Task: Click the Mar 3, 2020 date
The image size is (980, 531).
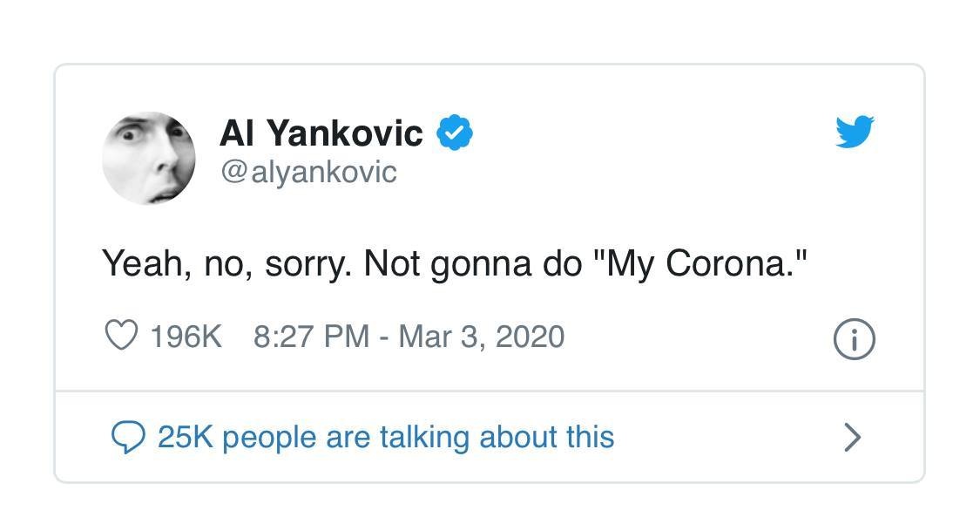Action: pos(481,337)
